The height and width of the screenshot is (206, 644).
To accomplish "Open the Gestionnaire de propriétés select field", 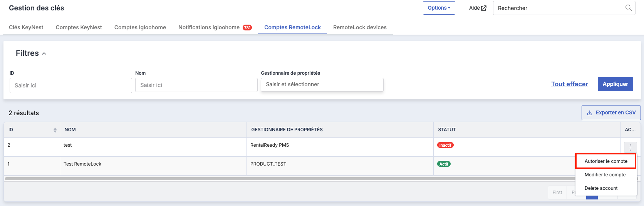I will pyautogui.click(x=322, y=85).
